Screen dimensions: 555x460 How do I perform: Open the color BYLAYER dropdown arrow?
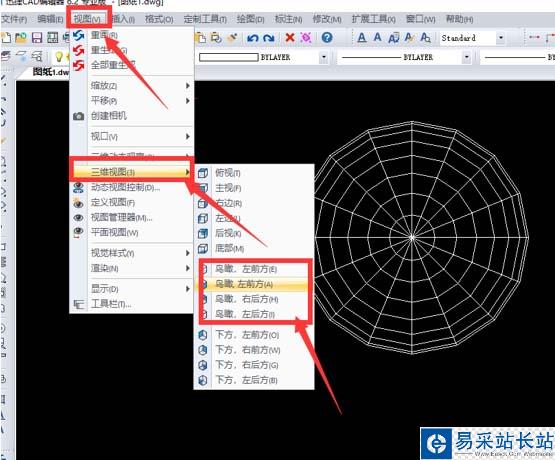(324, 57)
